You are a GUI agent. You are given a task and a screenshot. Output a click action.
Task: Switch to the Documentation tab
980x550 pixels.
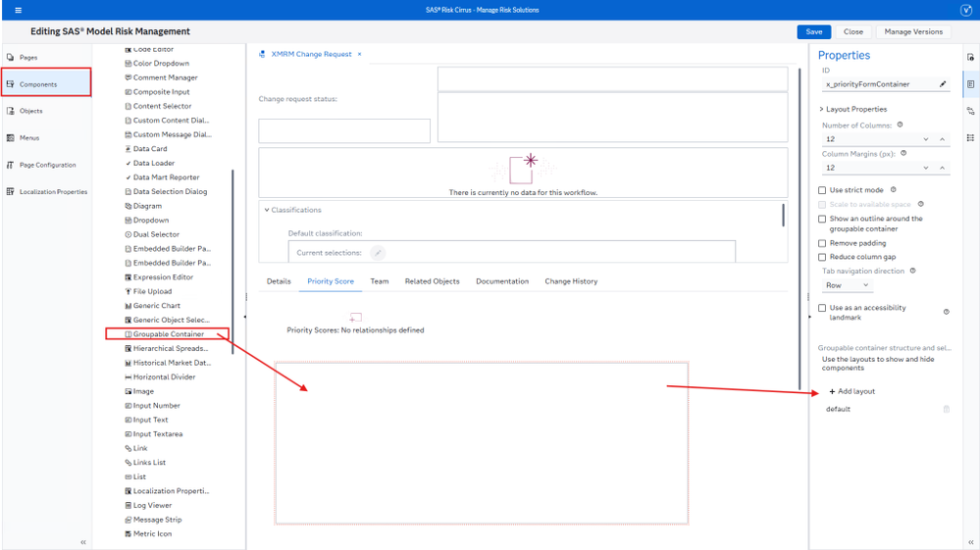point(502,281)
